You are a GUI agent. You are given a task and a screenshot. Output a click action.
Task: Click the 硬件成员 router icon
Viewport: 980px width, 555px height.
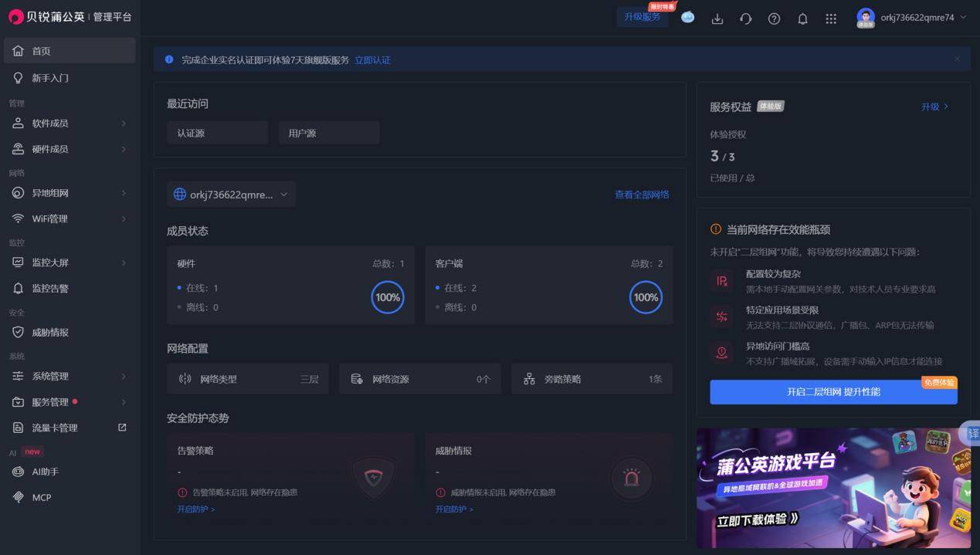(x=18, y=149)
